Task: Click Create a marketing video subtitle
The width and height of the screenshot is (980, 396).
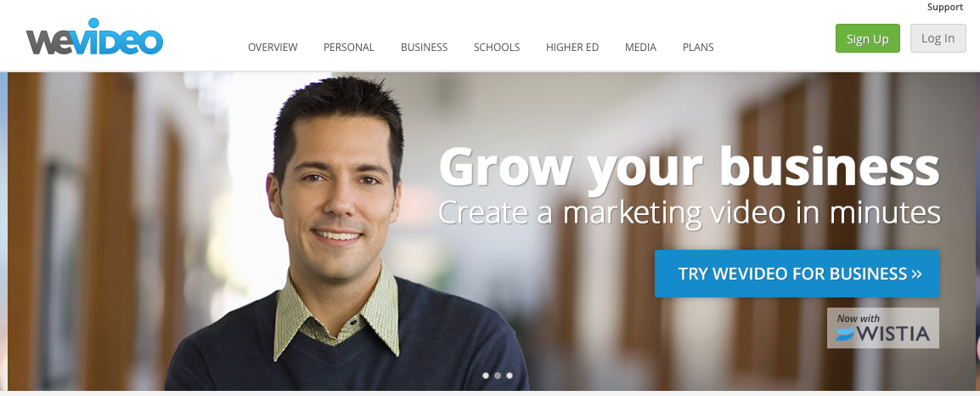Action: click(x=690, y=212)
